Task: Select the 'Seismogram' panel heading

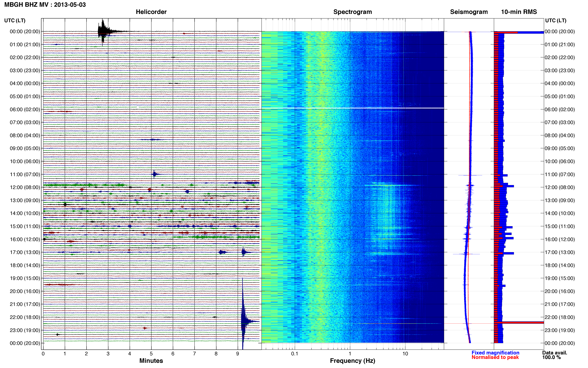Action: (469, 12)
